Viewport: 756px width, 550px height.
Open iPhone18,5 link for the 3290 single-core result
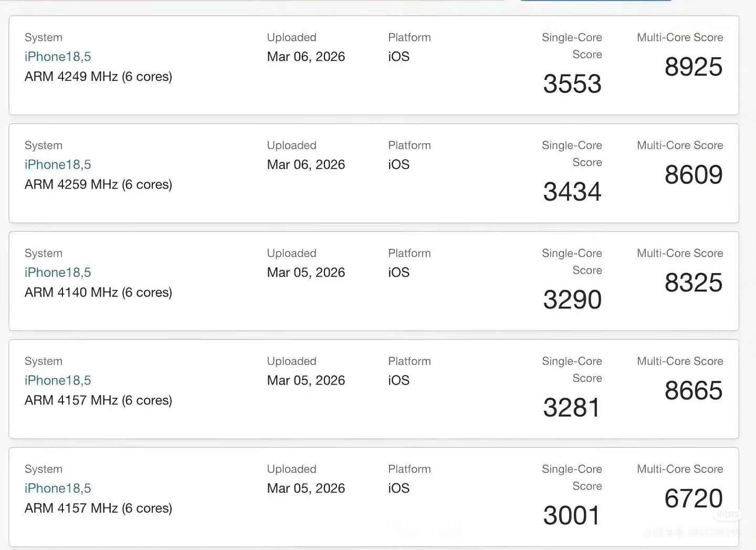click(58, 272)
